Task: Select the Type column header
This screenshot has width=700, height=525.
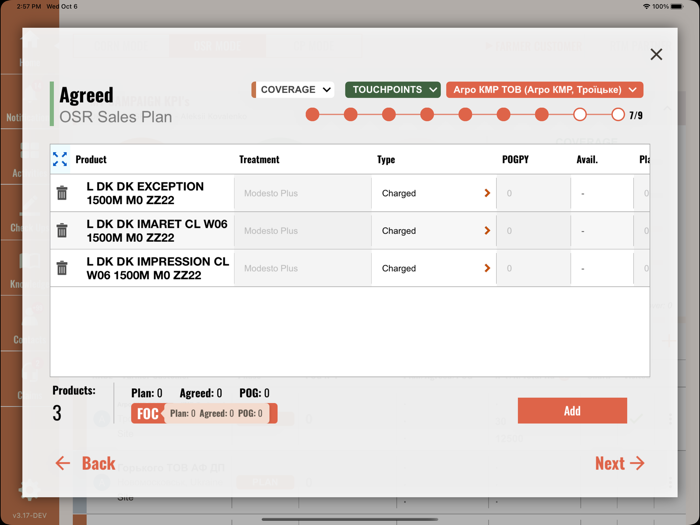Action: (386, 159)
